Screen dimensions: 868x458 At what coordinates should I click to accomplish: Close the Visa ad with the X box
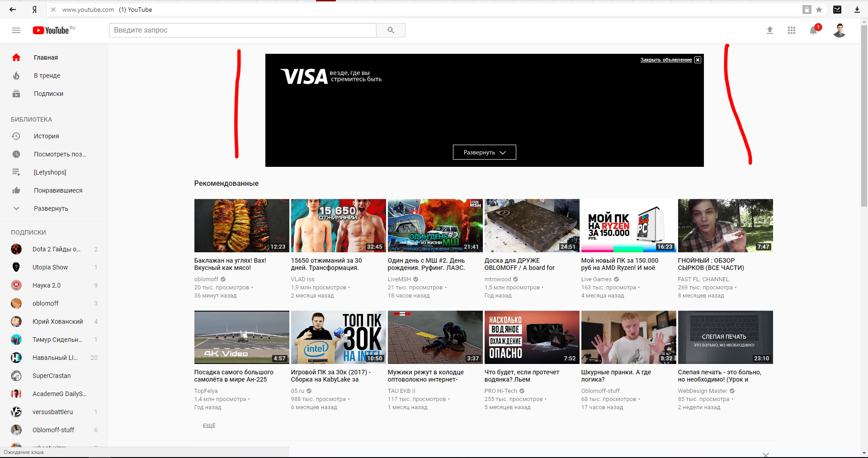tap(698, 60)
